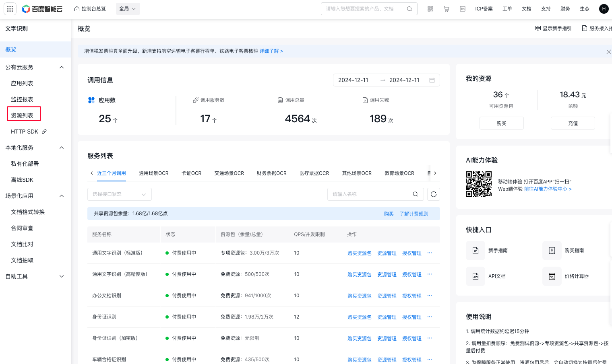Click 显示新手指引

(553, 29)
